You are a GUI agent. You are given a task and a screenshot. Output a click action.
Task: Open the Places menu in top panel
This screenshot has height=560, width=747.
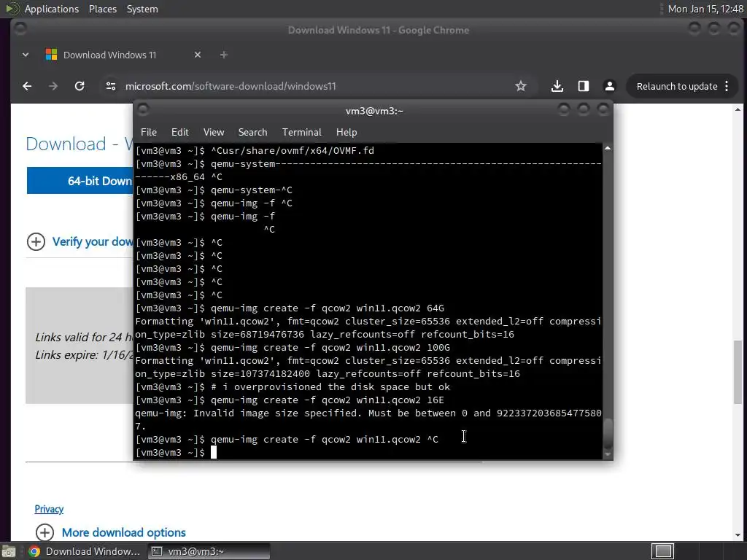pyautogui.click(x=103, y=9)
